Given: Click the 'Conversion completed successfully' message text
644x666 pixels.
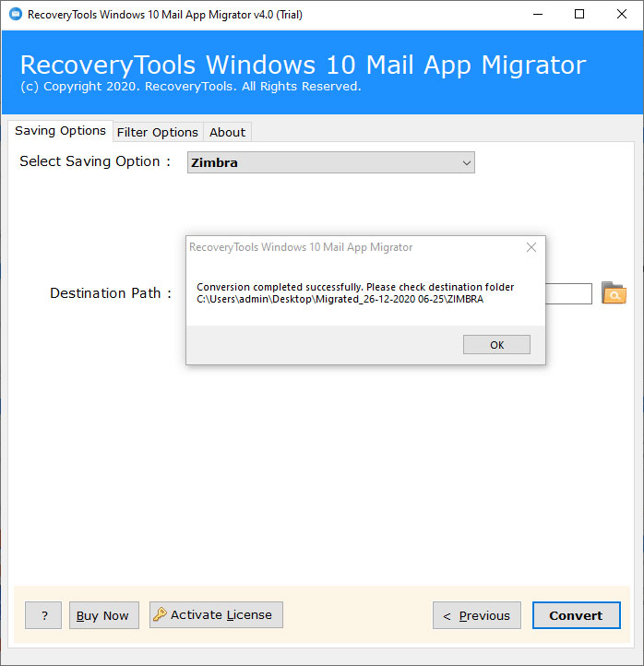Looking at the screenshot, I should pyautogui.click(x=355, y=287).
